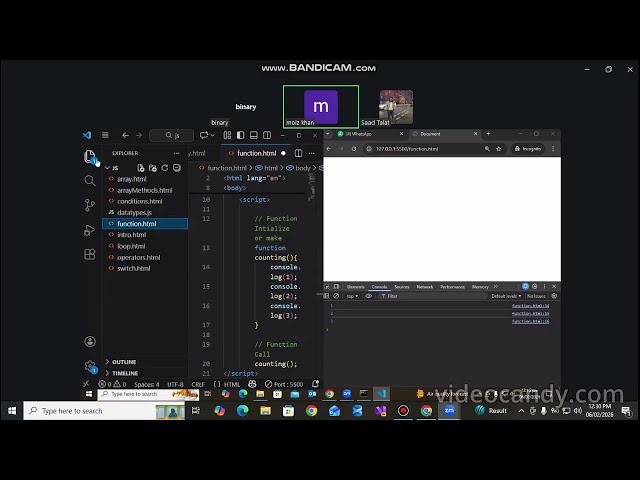Viewport: 640px width, 480px height.
Task: Open the Source Control view
Action: pos(90,205)
